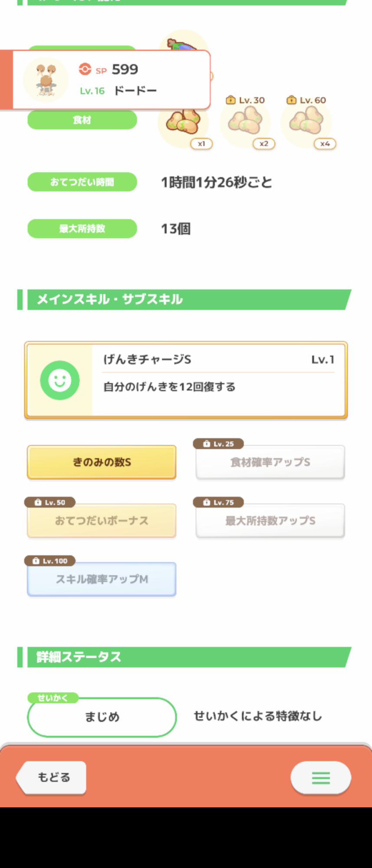Viewport: 372px width, 868px height.
Task: Click the 食材 green label
Action: click(82, 120)
